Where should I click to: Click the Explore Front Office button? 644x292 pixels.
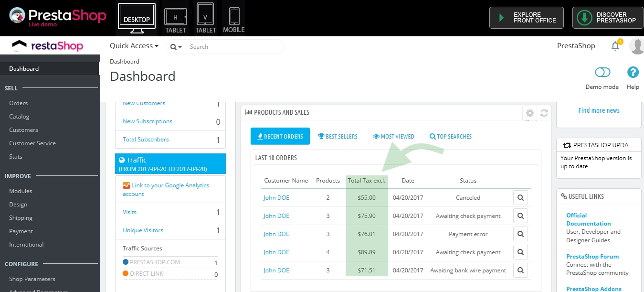[x=527, y=18]
